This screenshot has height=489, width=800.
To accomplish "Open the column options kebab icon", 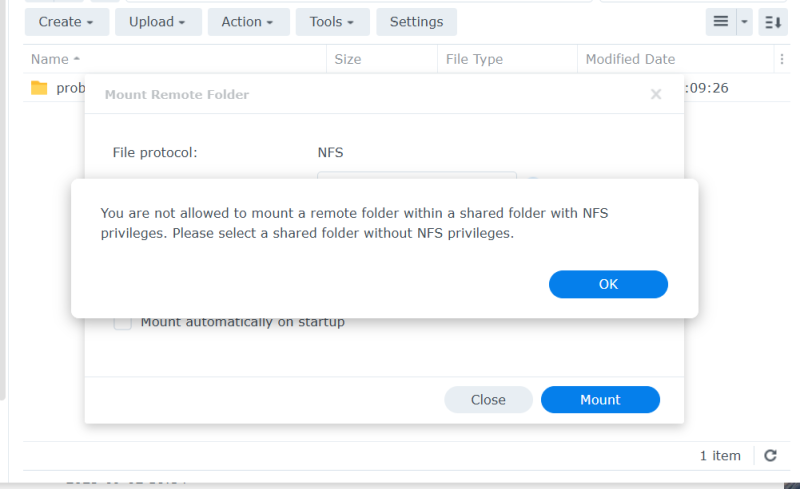I will (781, 60).
